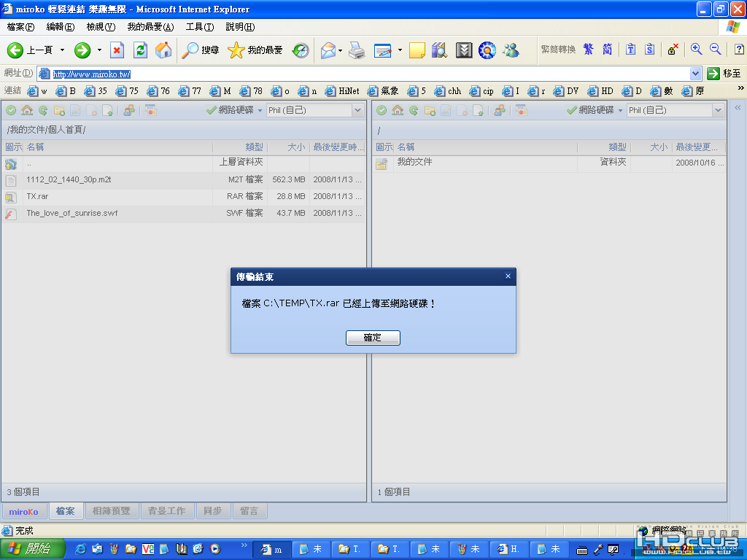The width and height of the screenshot is (747, 560).
Task: Open the 搜尋 search pane
Action: (201, 50)
